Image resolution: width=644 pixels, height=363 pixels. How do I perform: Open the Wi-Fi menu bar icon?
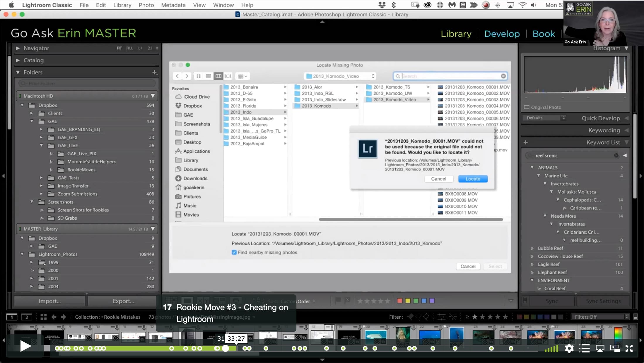(522, 5)
